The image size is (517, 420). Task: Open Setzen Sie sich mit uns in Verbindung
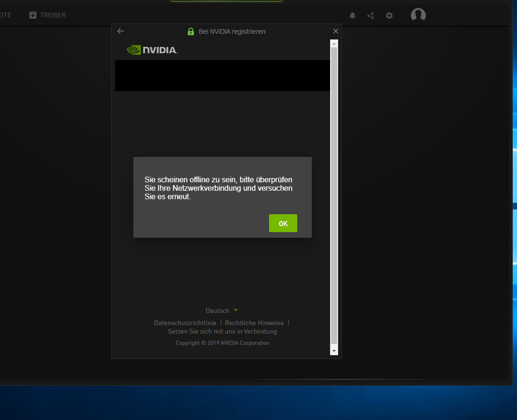click(222, 331)
